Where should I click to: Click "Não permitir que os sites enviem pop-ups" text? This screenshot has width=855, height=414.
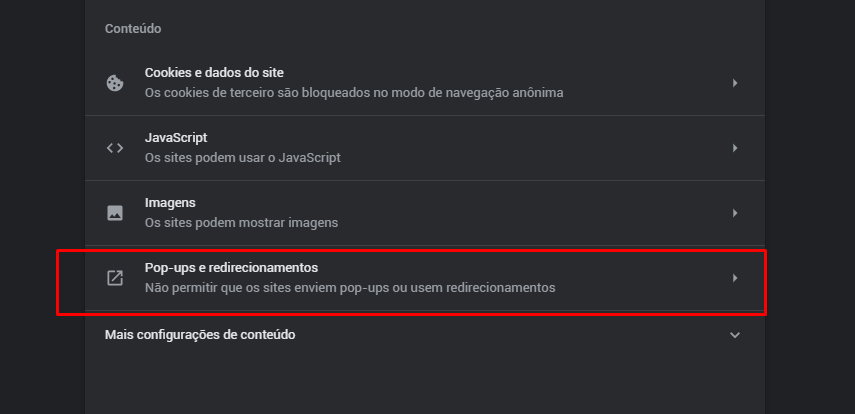(x=349, y=288)
